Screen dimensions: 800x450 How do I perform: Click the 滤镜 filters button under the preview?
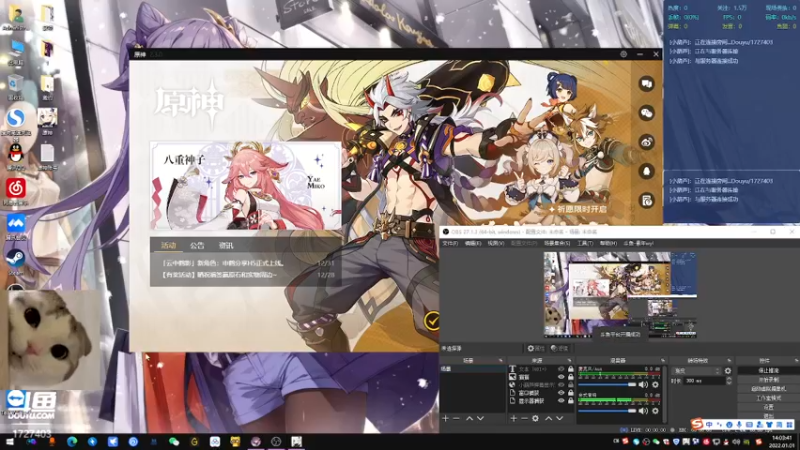click(559, 348)
